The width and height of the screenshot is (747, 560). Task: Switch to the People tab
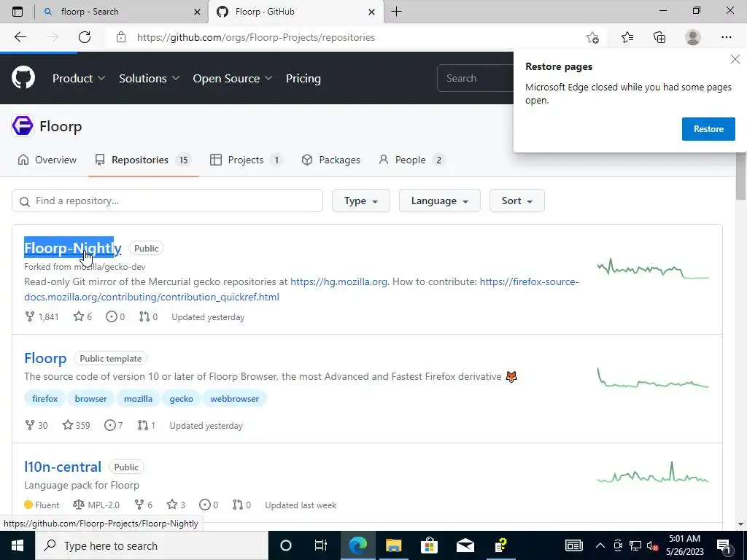[x=411, y=160]
